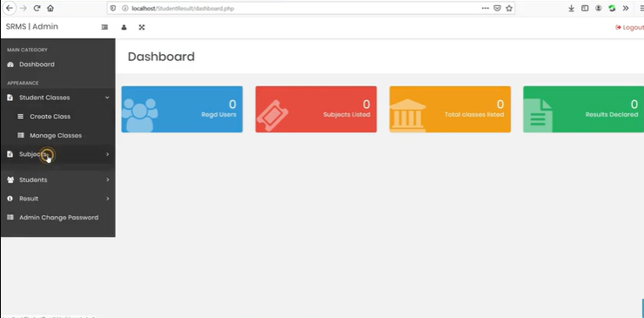Screen dimensions: 644x318
Task: Open the user profile icon in top bar
Action: 124,27
